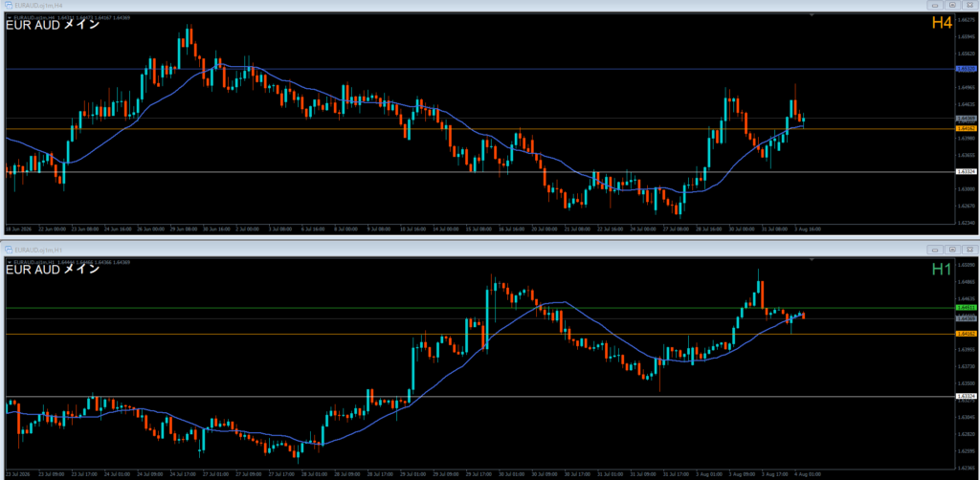The width and height of the screenshot is (980, 480).
Task: Click 1.65090 on the H1 price scale
Action: tap(966, 265)
